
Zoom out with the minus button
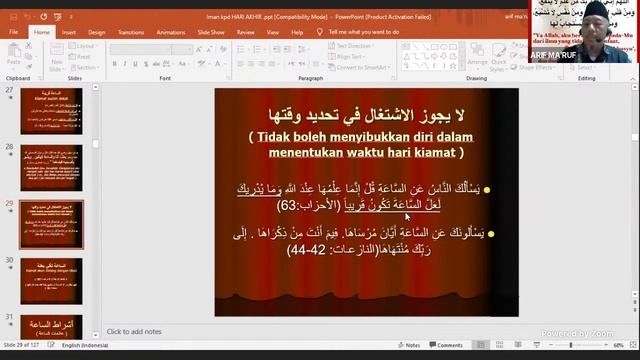(551, 345)
